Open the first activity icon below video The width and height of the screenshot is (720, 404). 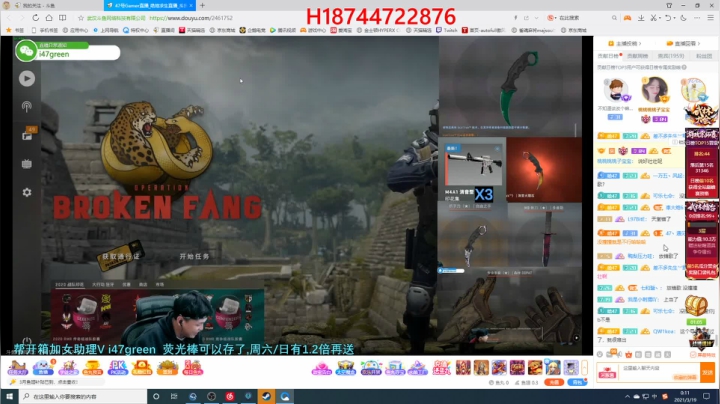click(x=18, y=368)
